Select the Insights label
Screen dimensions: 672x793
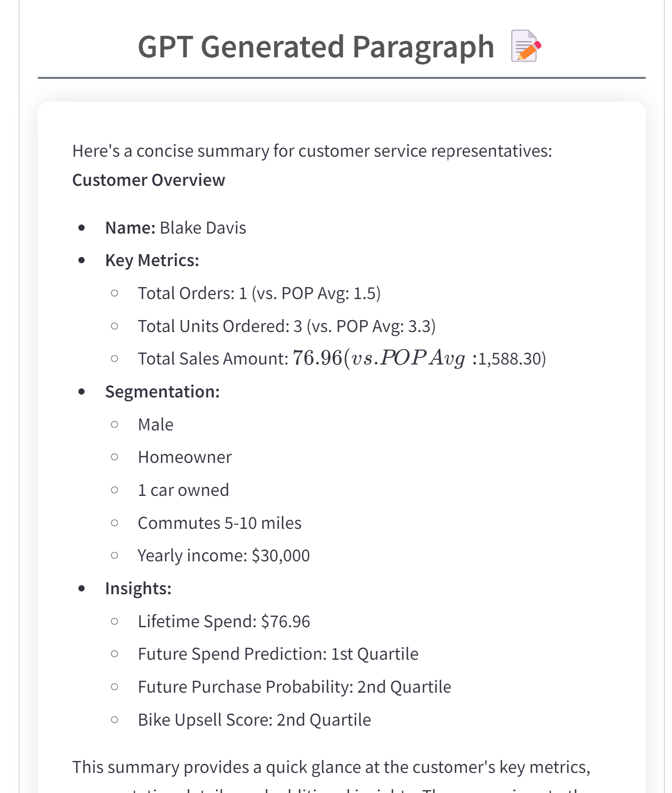pos(138,589)
